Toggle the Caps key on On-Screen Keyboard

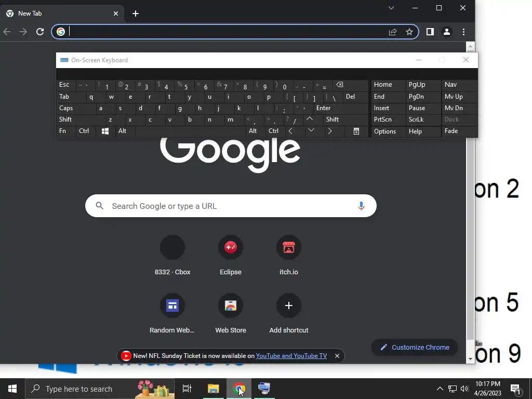75,108
